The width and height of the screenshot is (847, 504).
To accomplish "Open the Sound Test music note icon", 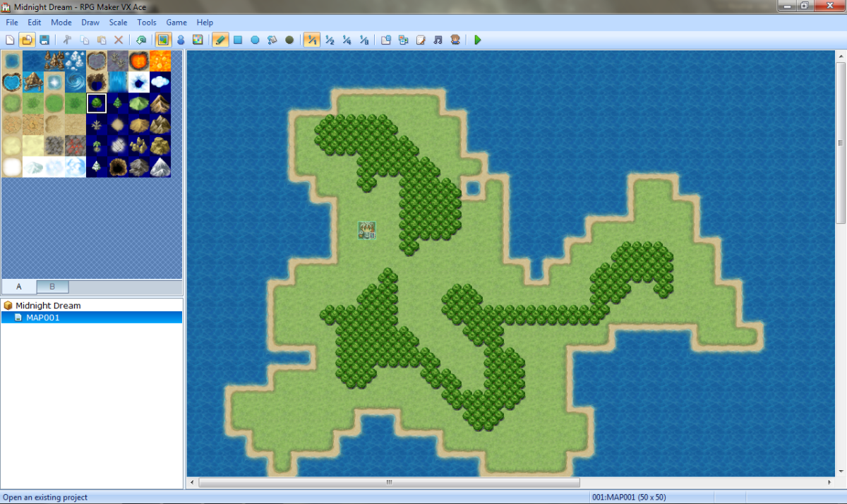I will pyautogui.click(x=438, y=40).
